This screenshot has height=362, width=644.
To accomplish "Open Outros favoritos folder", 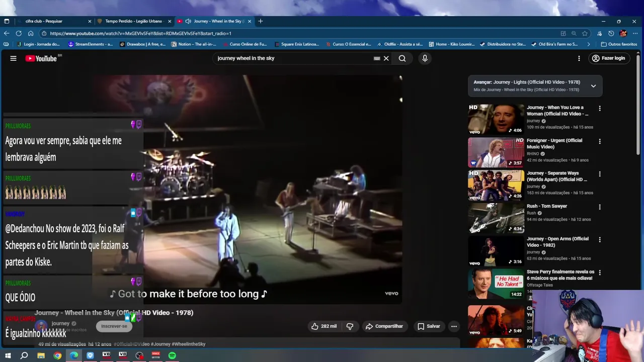I will pos(619,44).
